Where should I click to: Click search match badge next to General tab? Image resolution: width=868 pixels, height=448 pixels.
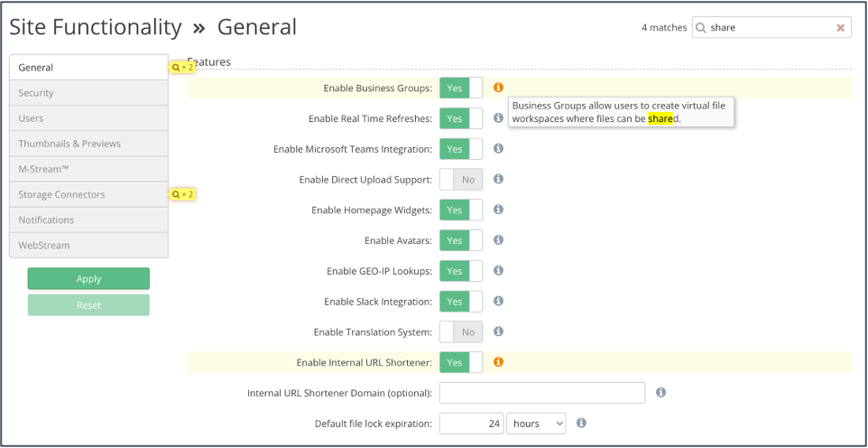(182, 68)
